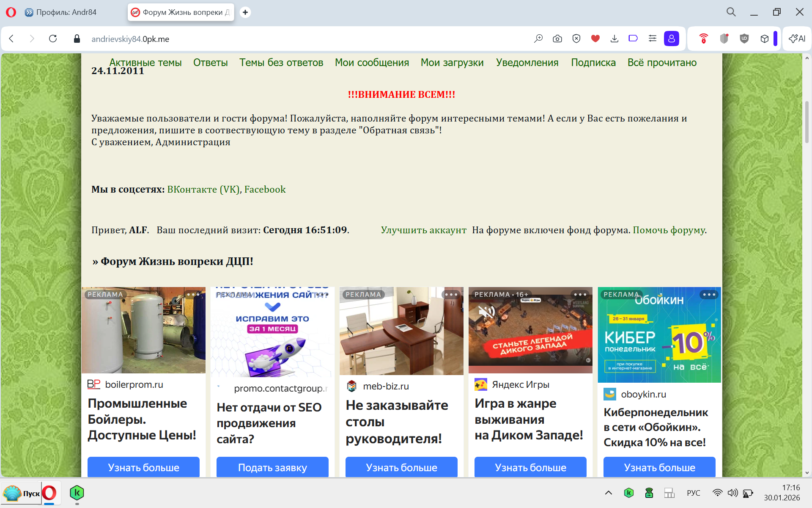Open three-dot menu on Oboykin ad

coord(709,295)
